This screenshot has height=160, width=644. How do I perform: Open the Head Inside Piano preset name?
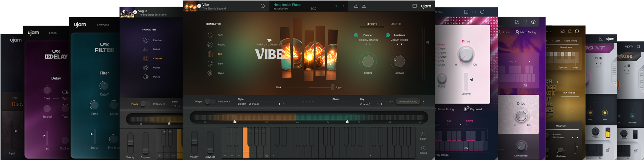point(287,5)
